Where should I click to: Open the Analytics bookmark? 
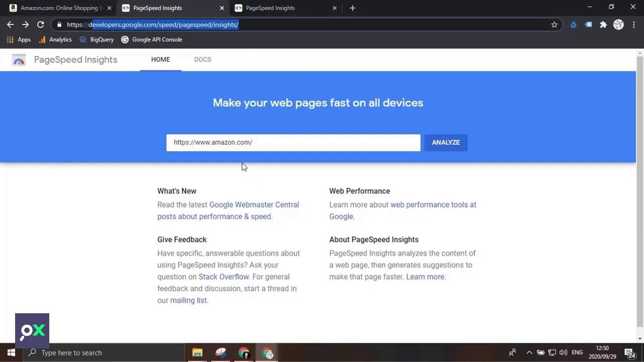point(55,39)
